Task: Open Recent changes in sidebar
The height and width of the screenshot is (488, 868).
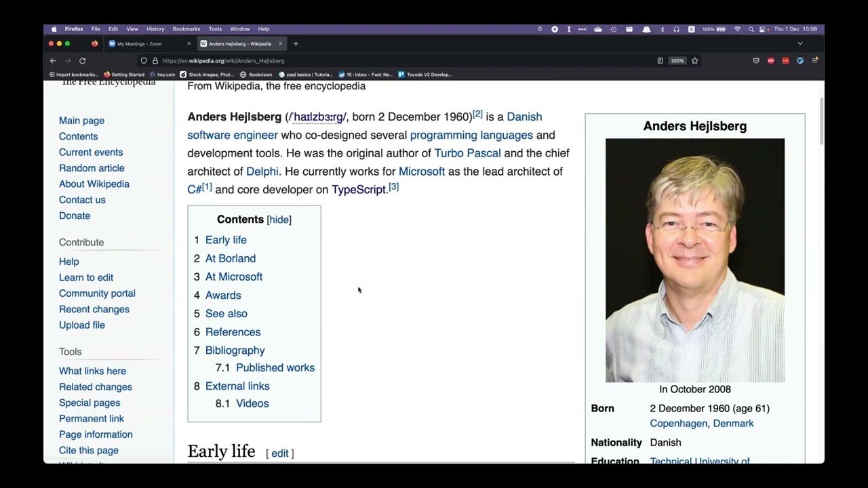Action: tap(94, 309)
